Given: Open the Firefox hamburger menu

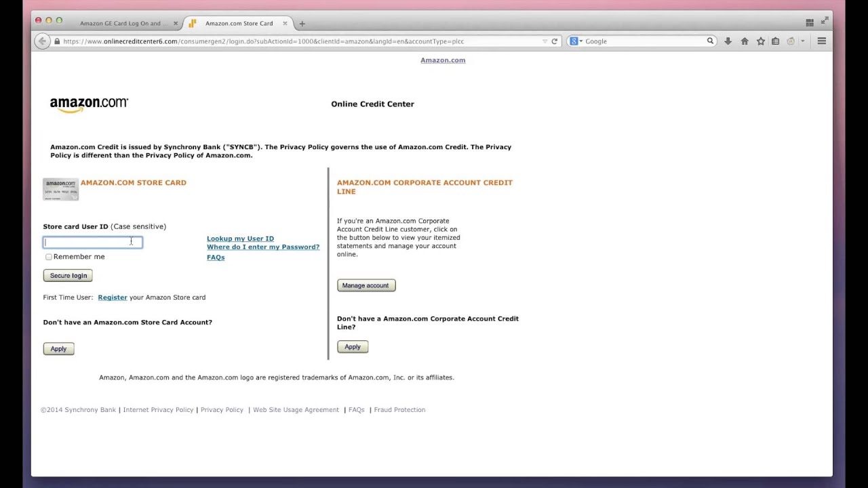Looking at the screenshot, I should click(x=821, y=41).
